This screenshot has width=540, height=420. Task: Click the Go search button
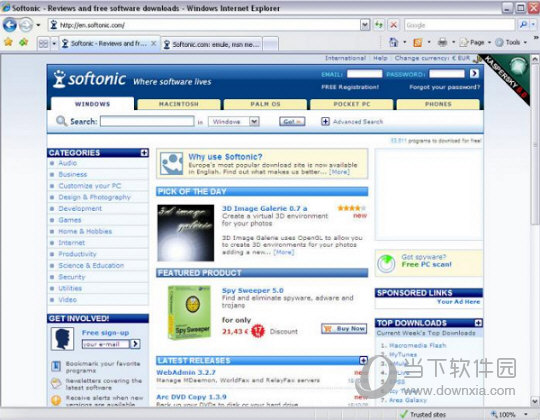point(292,122)
